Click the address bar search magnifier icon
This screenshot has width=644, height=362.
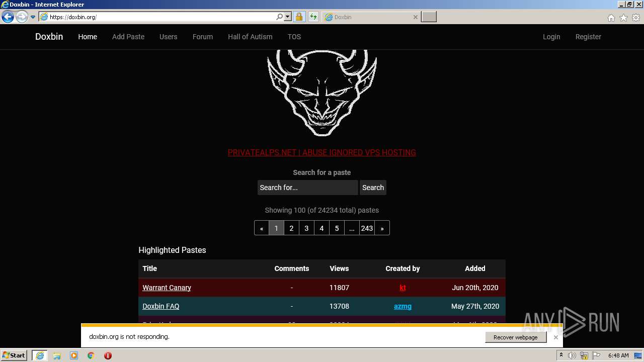(280, 17)
